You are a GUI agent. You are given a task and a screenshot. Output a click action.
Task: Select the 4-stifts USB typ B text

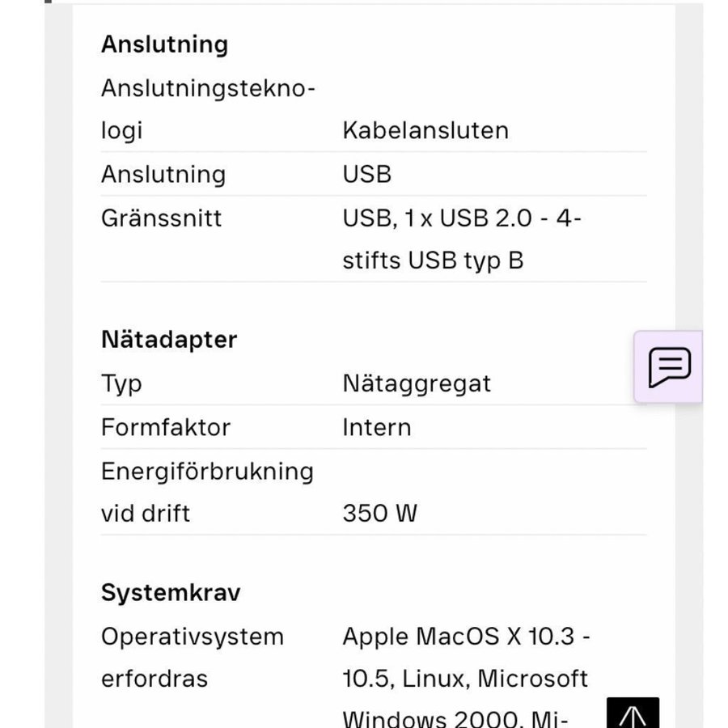pos(433,260)
